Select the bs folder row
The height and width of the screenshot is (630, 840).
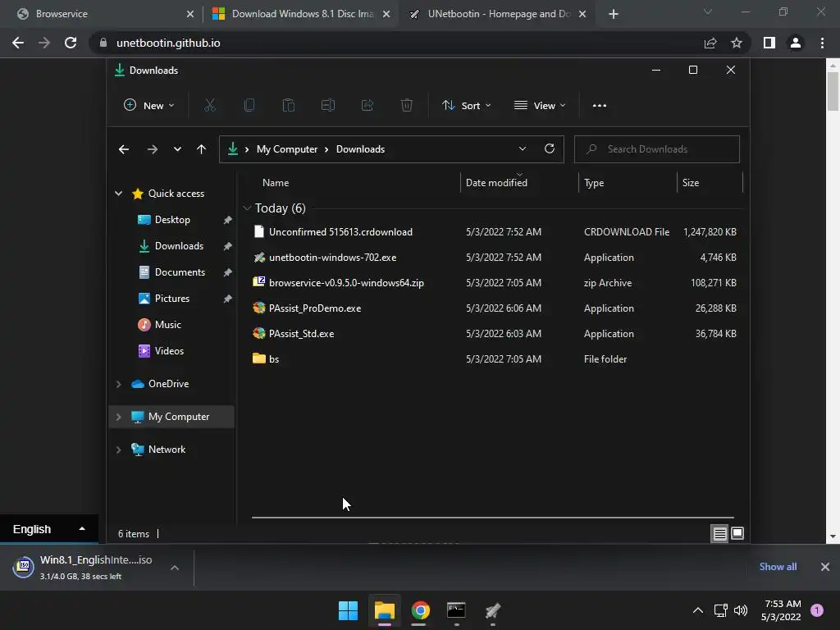point(495,359)
